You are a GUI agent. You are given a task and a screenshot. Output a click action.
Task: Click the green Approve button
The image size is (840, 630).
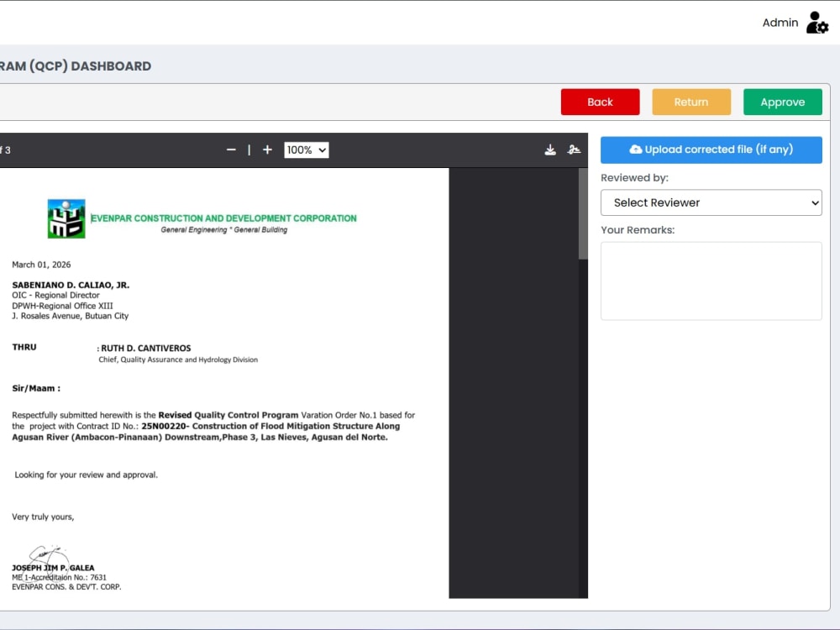783,102
